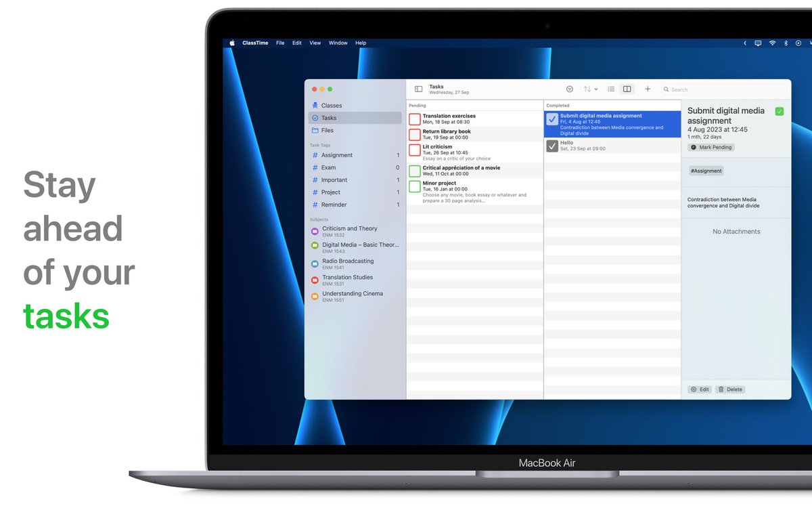Filter by the Reminder tag

[355, 205]
